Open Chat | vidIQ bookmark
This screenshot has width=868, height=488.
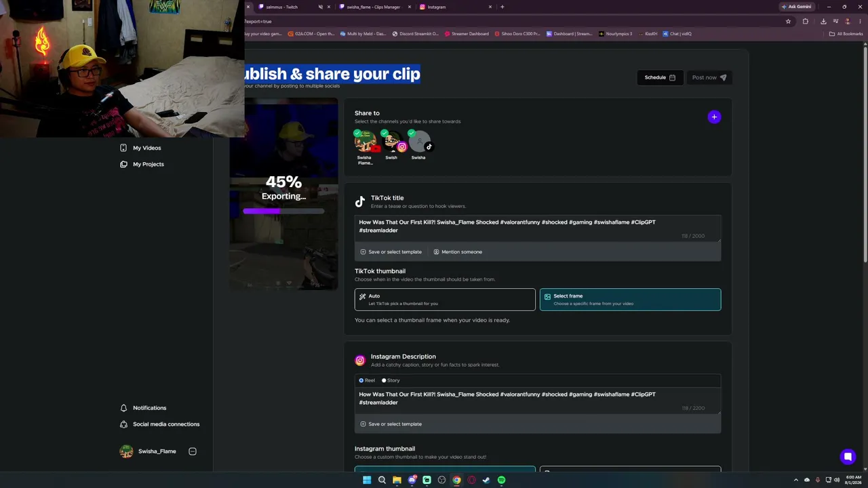(677, 34)
